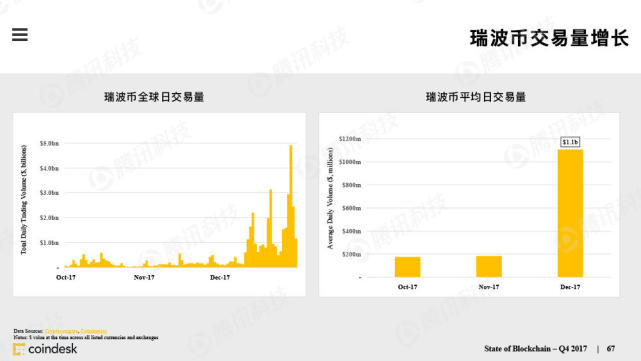
Task: Click the Nov-17 label on the daily chart
Action: click(x=144, y=277)
